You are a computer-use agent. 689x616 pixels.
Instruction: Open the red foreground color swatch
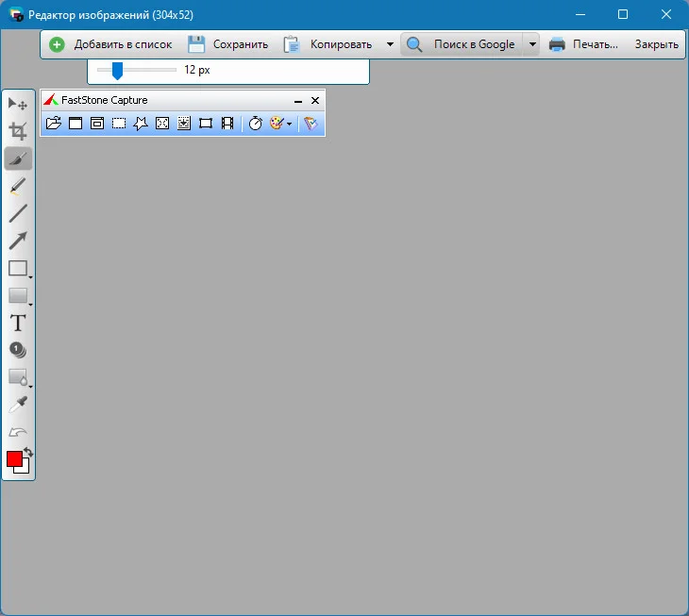coord(14,459)
